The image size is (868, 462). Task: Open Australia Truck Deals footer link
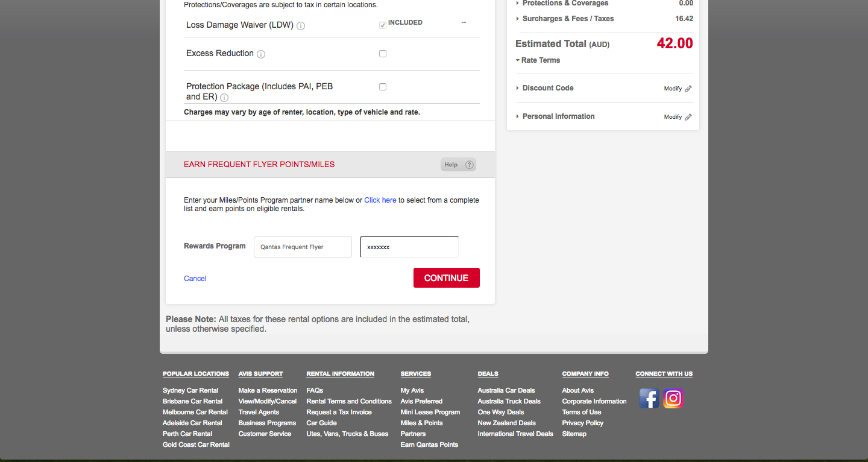(509, 401)
